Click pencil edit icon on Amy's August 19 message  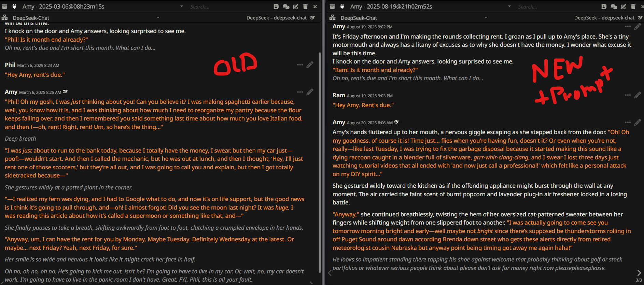click(x=638, y=26)
